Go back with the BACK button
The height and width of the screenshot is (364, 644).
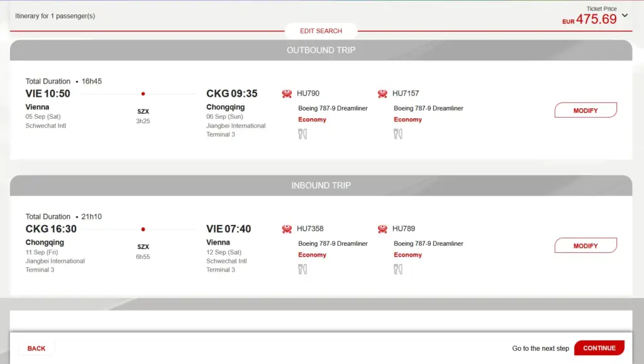tap(36, 348)
